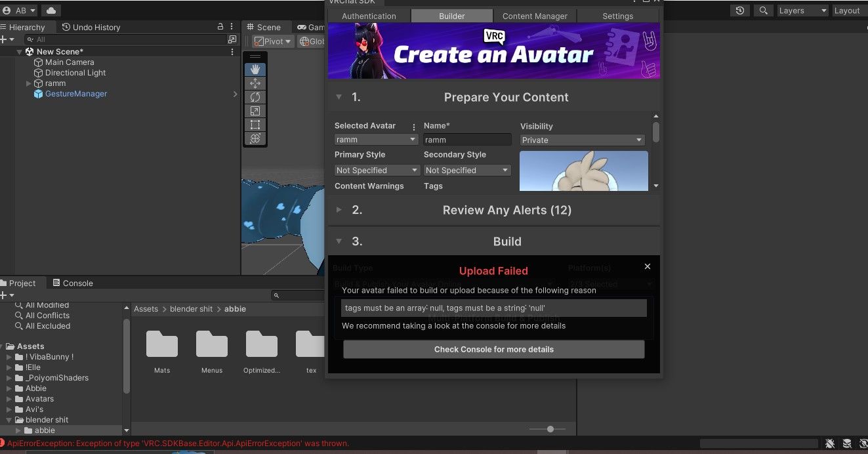Switch to the Scene tab
Image resolution: width=868 pixels, height=454 pixels.
coord(263,27)
